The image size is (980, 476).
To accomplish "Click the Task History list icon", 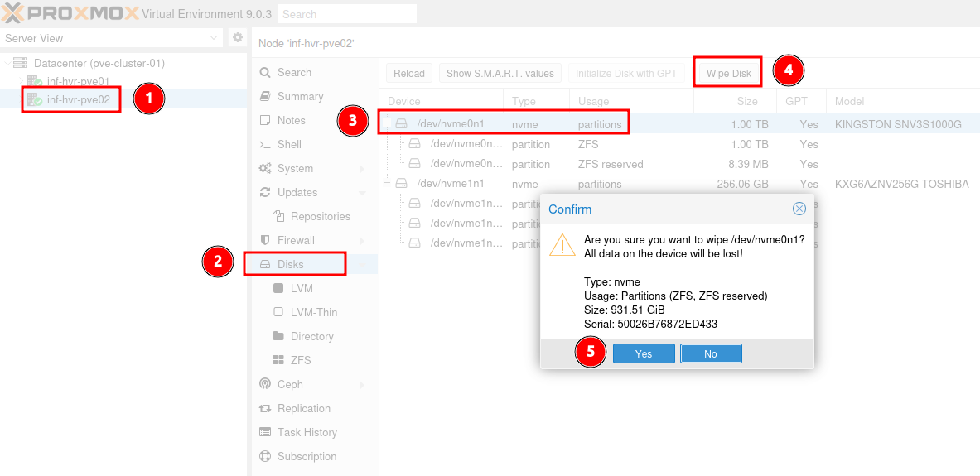I will pyautogui.click(x=265, y=432).
